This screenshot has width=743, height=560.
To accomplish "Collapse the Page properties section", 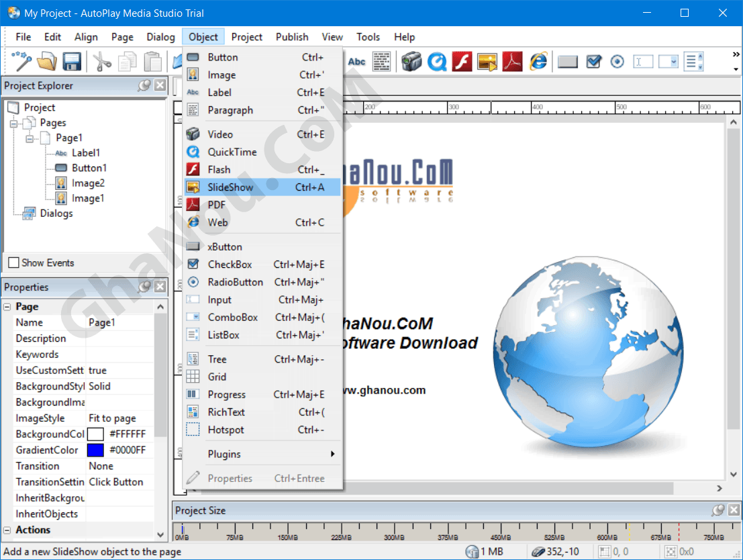I will pyautogui.click(x=7, y=307).
